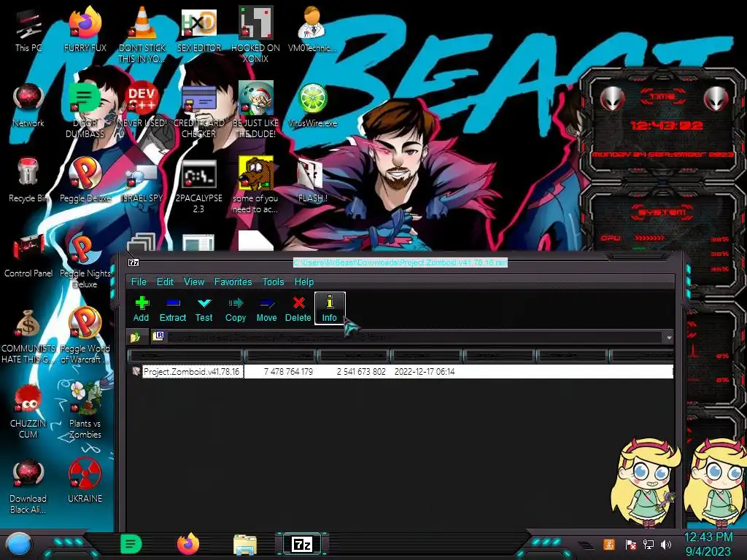Click the 7-Zip archive path field

(408, 337)
